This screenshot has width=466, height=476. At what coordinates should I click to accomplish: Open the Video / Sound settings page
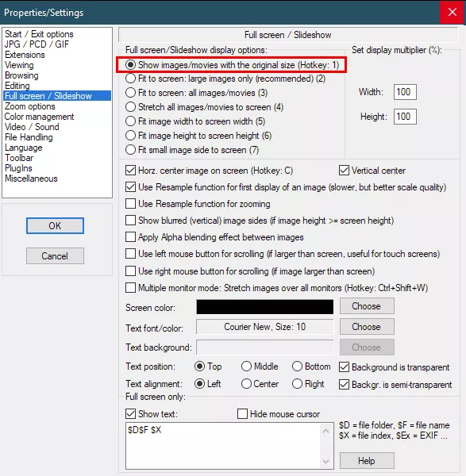[x=32, y=127]
